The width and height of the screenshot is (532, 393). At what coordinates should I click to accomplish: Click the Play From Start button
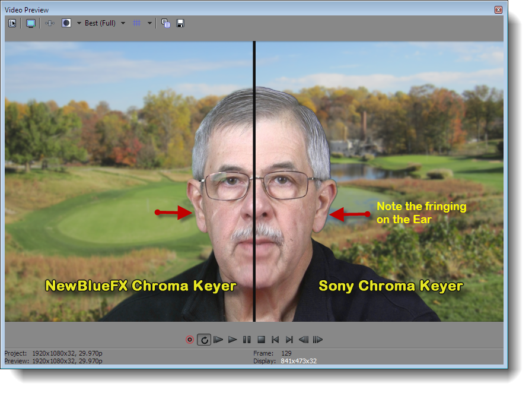pos(218,340)
